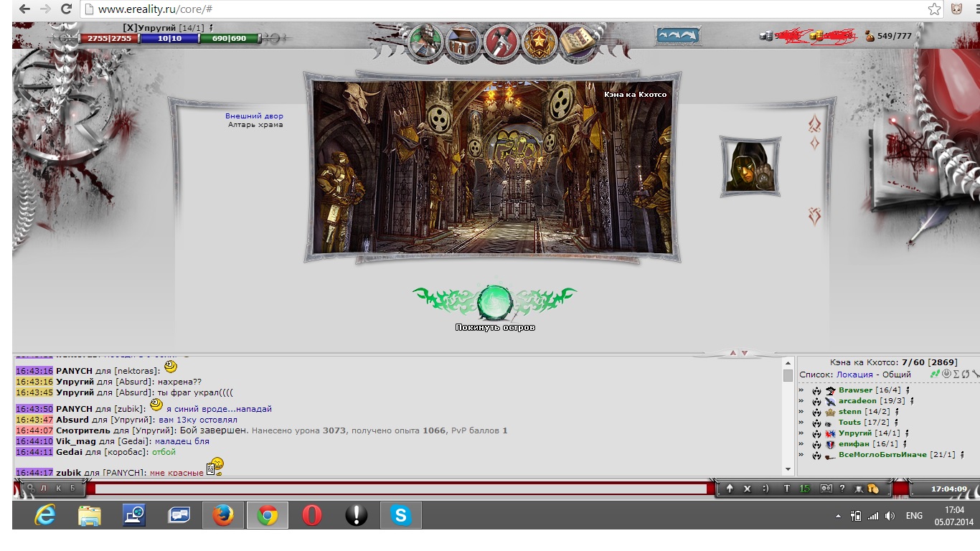Bookmark page with Chrome star icon
This screenshot has height=551, width=980.
coord(934,9)
